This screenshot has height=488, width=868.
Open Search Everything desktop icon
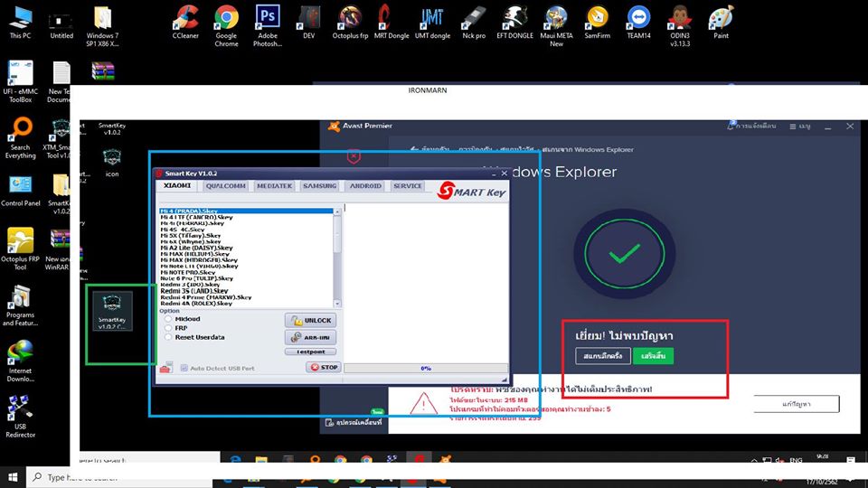tap(20, 137)
